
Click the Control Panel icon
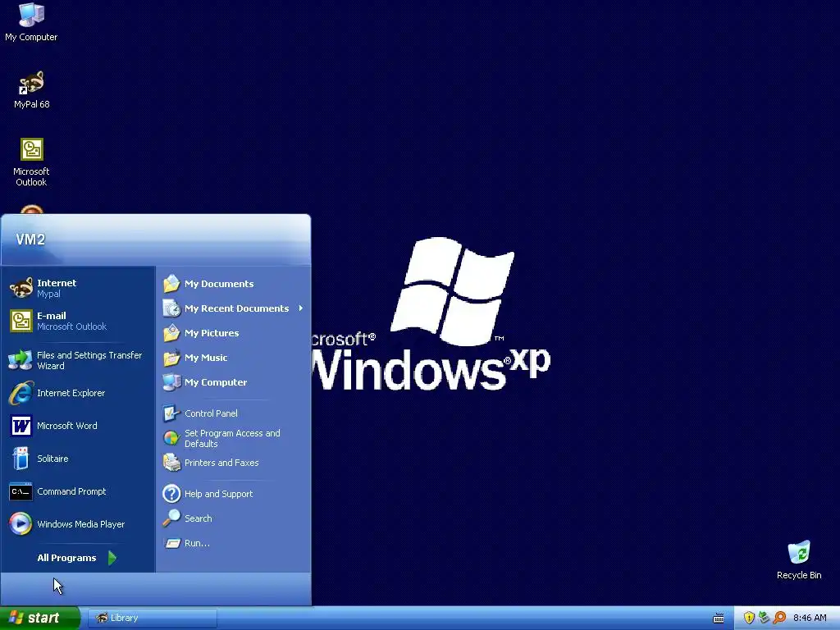171,413
